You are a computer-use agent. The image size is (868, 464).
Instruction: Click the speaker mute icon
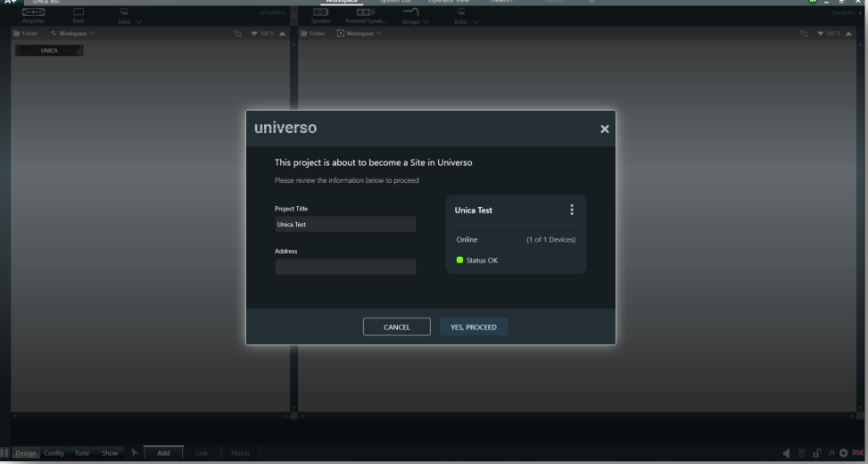[787, 453]
